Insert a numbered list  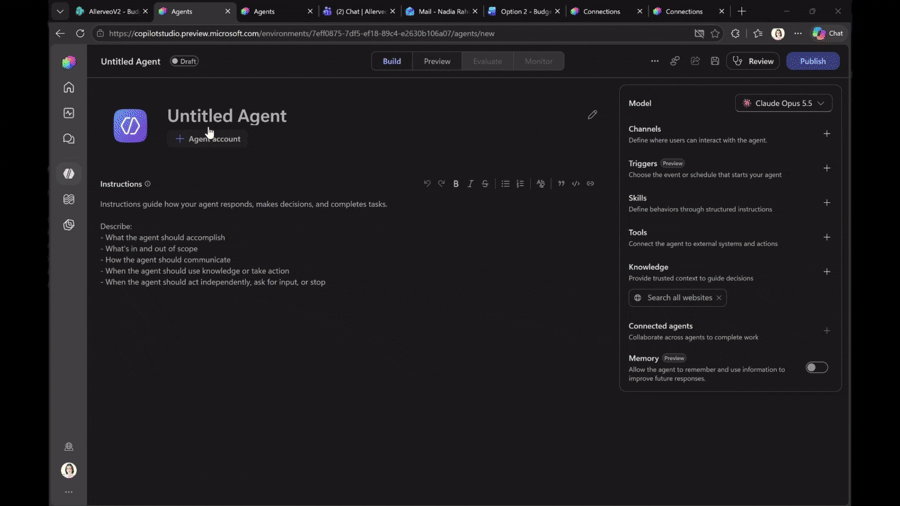[x=520, y=184]
